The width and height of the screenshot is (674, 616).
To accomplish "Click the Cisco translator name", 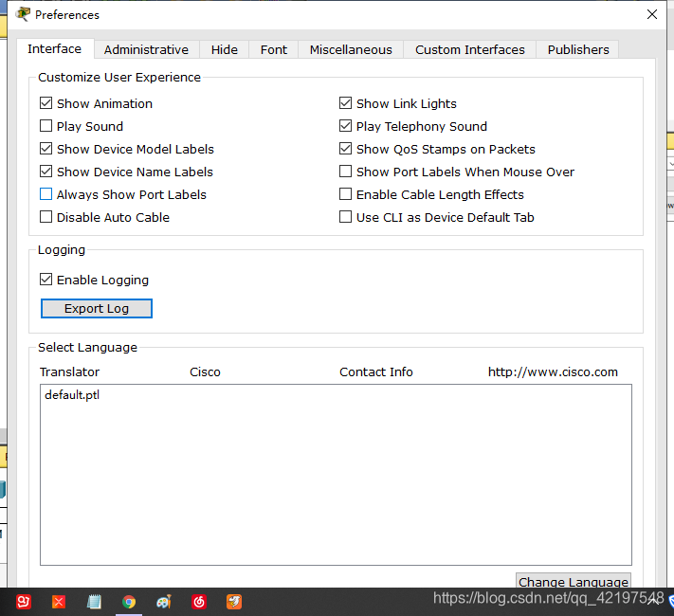I will (x=205, y=371).
